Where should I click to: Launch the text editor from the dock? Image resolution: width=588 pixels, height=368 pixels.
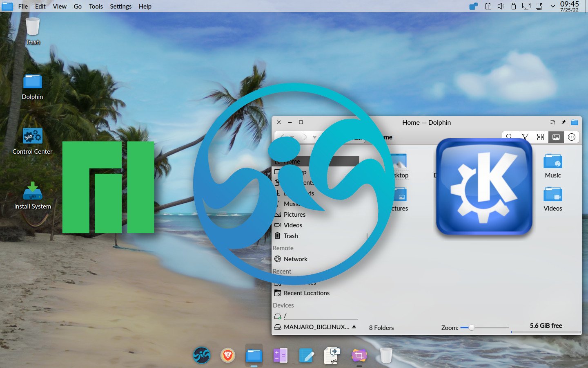(x=306, y=355)
